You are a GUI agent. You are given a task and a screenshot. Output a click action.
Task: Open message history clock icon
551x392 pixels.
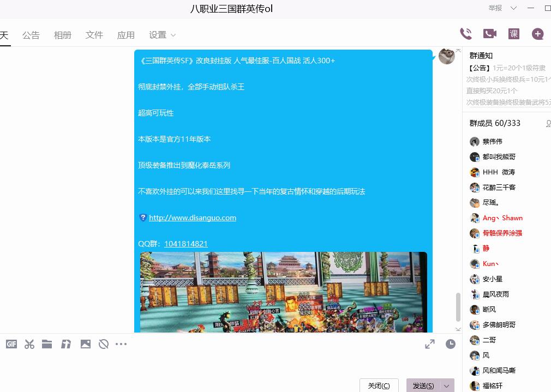pos(451,344)
